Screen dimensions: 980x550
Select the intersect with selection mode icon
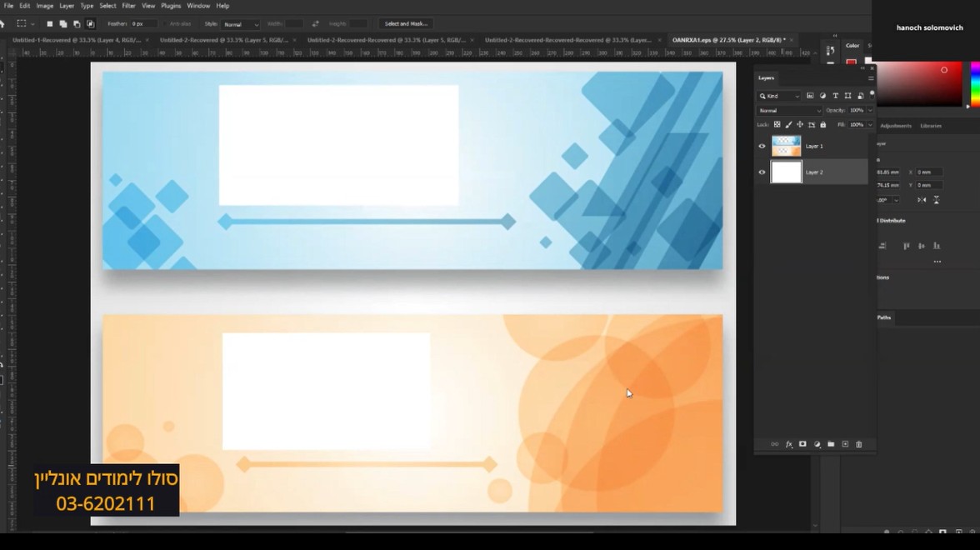90,24
